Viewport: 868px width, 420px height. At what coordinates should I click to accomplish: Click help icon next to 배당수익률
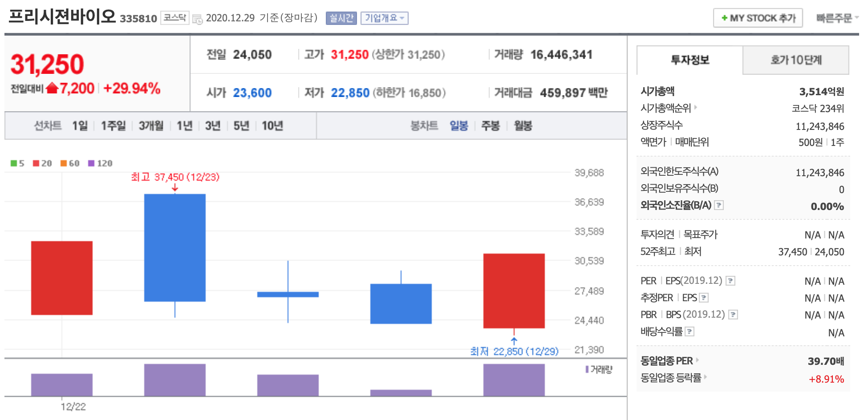[690, 331]
